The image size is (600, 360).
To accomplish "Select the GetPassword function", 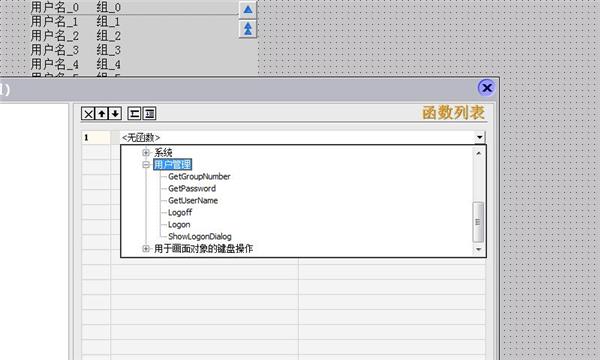I will pyautogui.click(x=192, y=189).
